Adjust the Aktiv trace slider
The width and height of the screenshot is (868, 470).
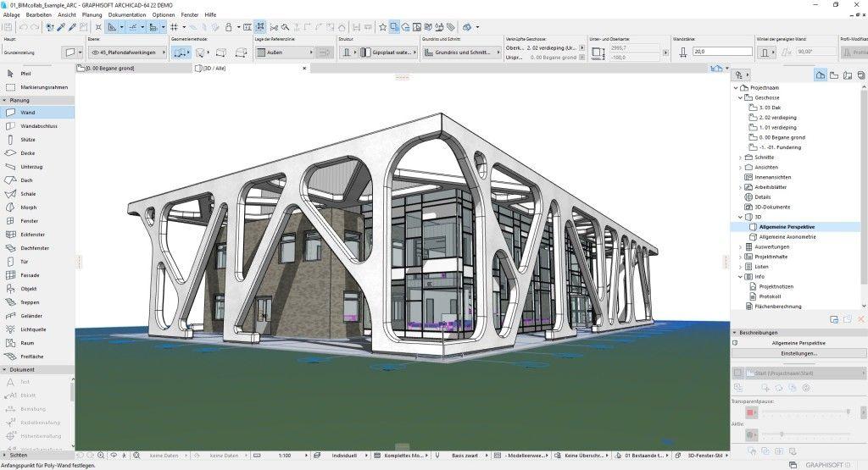[805, 434]
